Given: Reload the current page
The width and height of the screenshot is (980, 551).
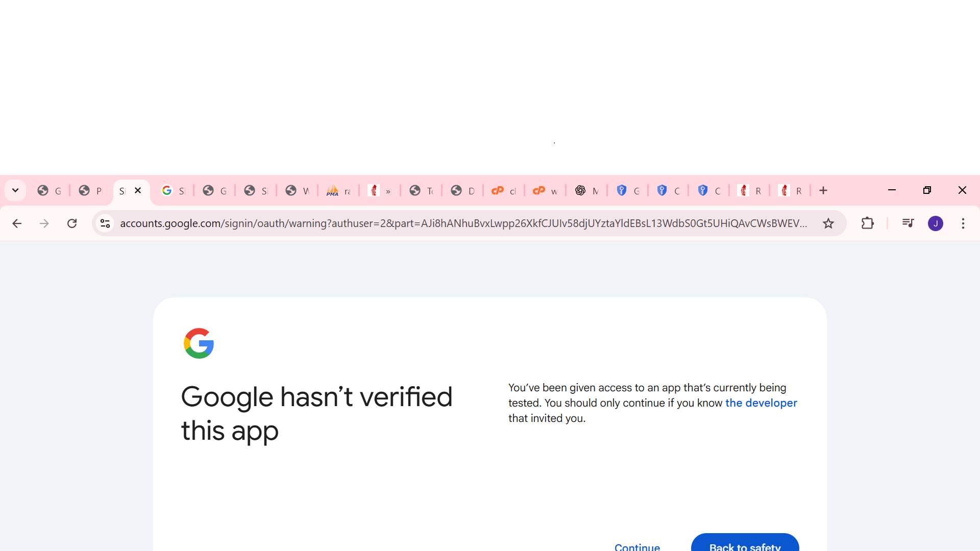Looking at the screenshot, I should [72, 223].
